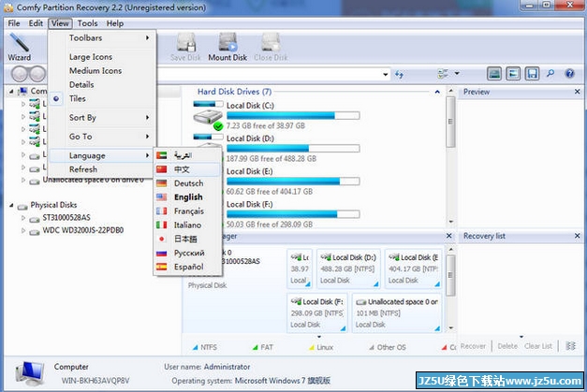Collapse the Hard Disk Drives group
Screen dimensions: 587x392
(x=437, y=92)
